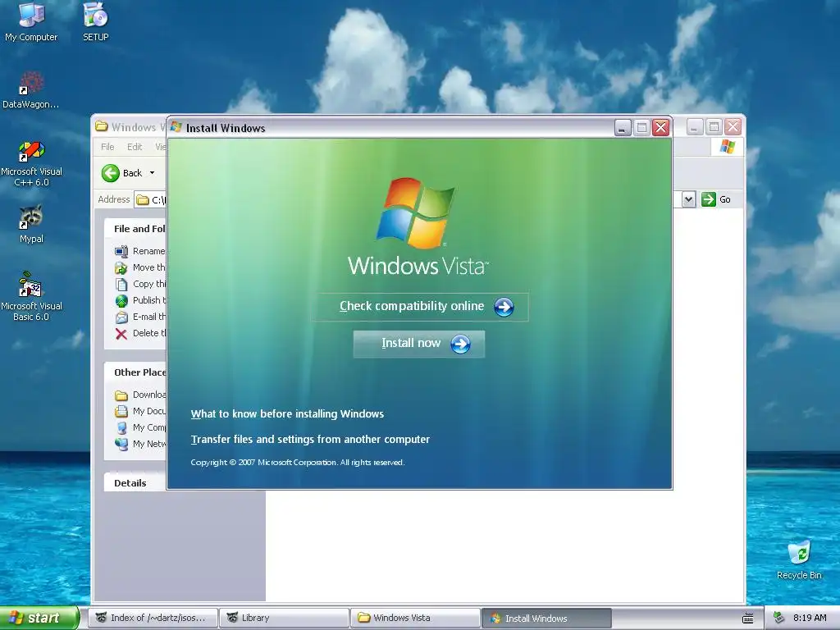Minimize the Install Windows dialog
The image size is (840, 630).
click(623, 127)
